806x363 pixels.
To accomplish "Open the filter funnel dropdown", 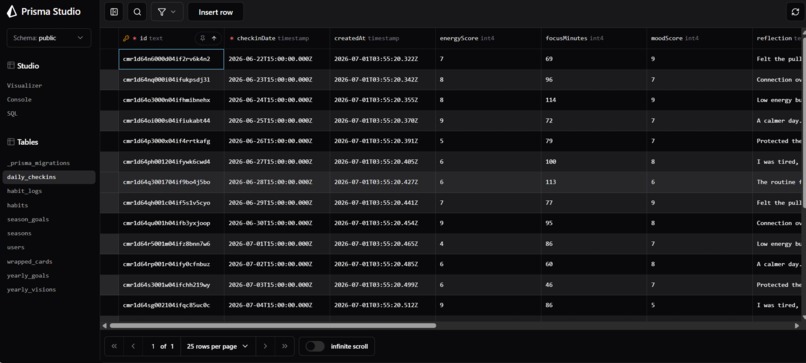I will (x=167, y=12).
